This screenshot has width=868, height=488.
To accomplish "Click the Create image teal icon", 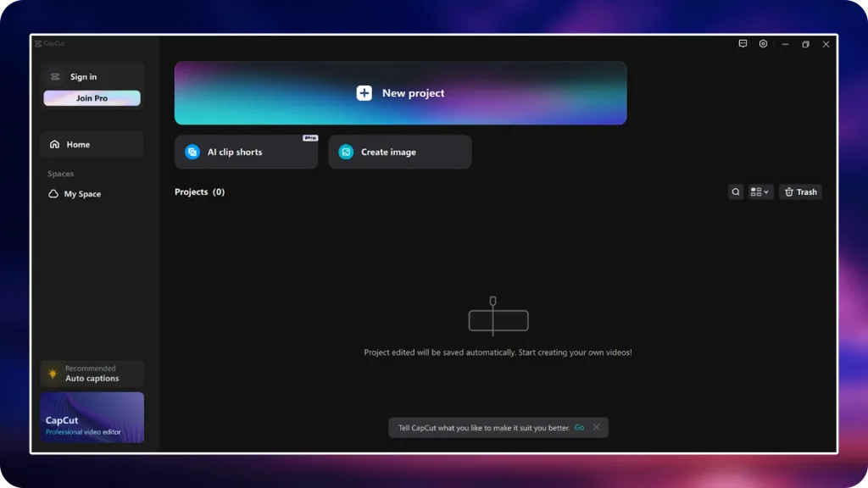I will click(346, 152).
